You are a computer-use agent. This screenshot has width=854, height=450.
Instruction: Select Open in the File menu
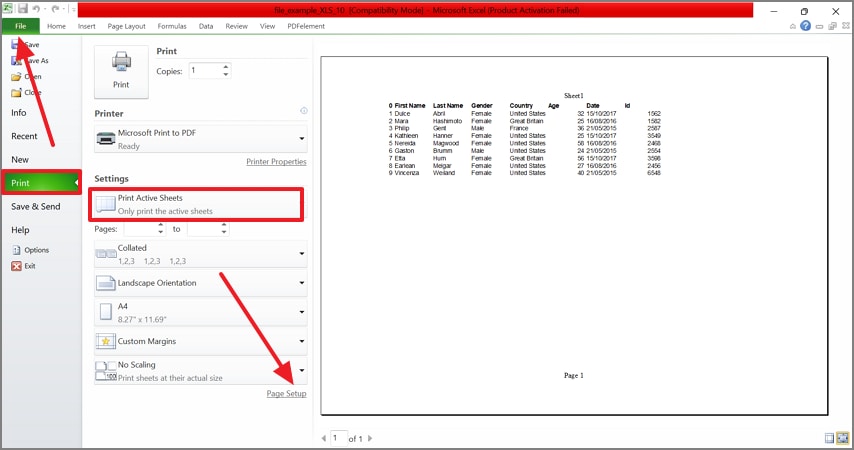26,76
